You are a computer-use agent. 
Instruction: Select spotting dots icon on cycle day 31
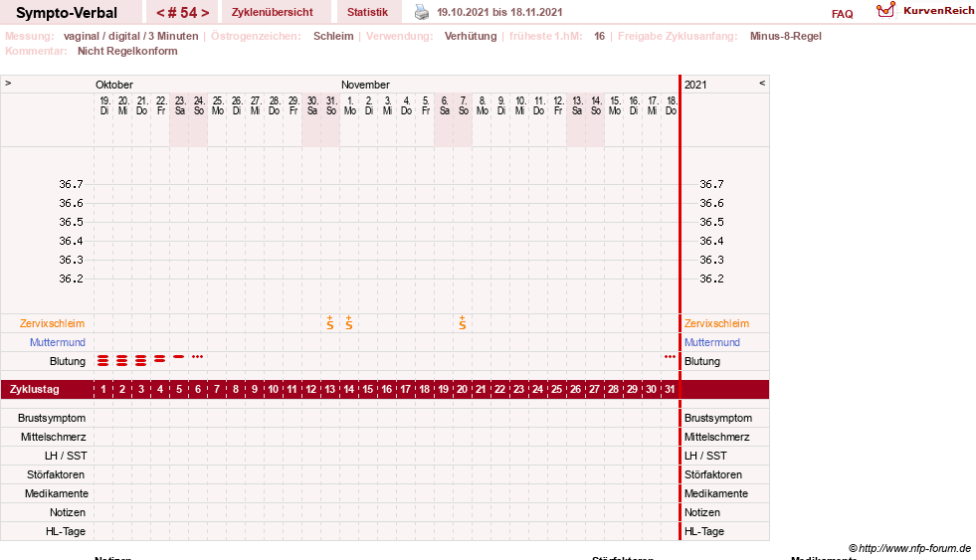(670, 356)
